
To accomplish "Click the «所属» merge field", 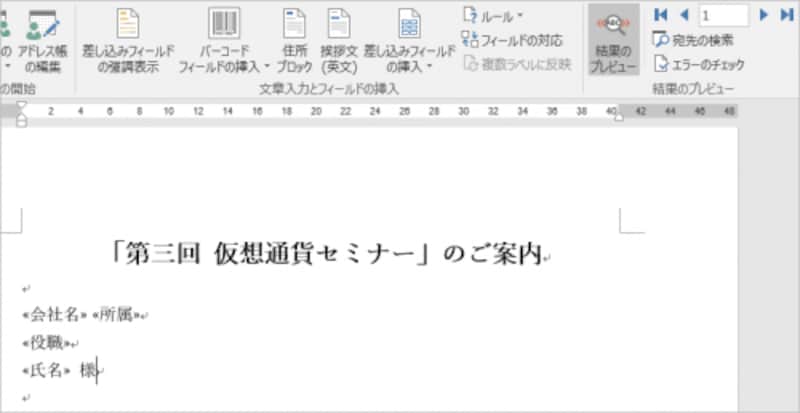I will [x=117, y=315].
